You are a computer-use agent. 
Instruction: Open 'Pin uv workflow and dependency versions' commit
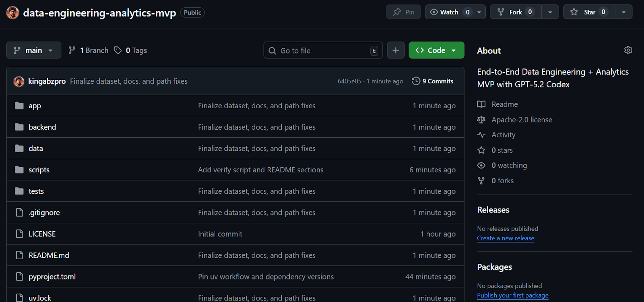266,277
